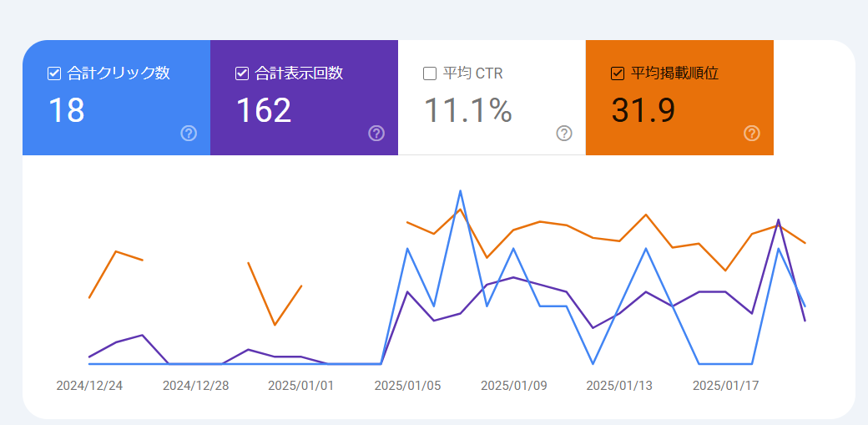
Task: Open help icon on 平均掲載順位 card
Action: coord(752,134)
